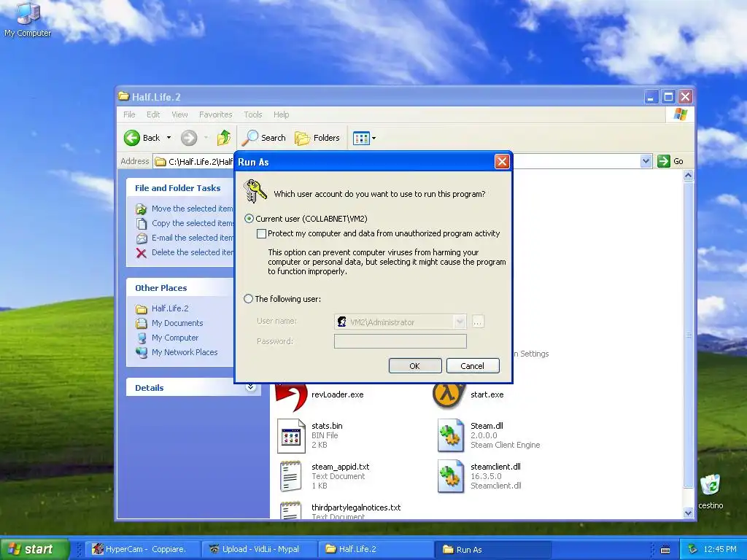Click the Copy the selected item icon

pos(141,223)
